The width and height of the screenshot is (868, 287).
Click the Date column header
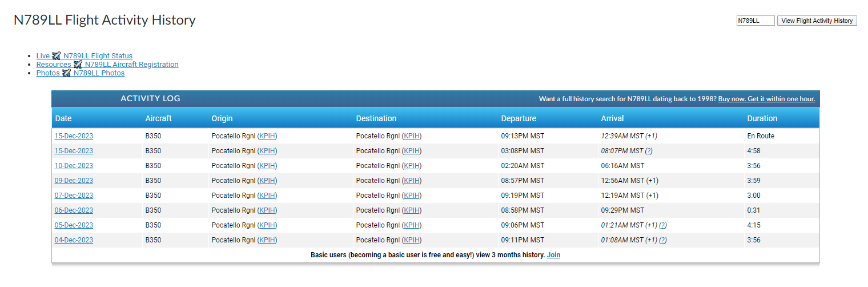(x=63, y=118)
